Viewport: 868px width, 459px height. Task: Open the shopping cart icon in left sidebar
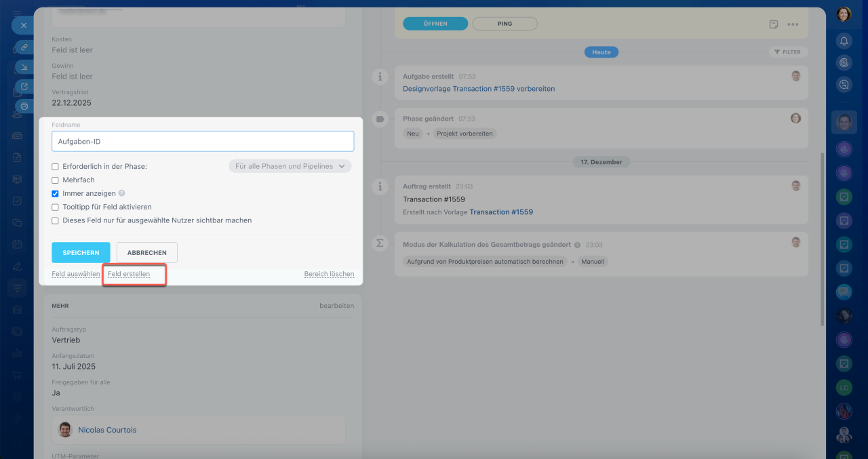coord(17,375)
